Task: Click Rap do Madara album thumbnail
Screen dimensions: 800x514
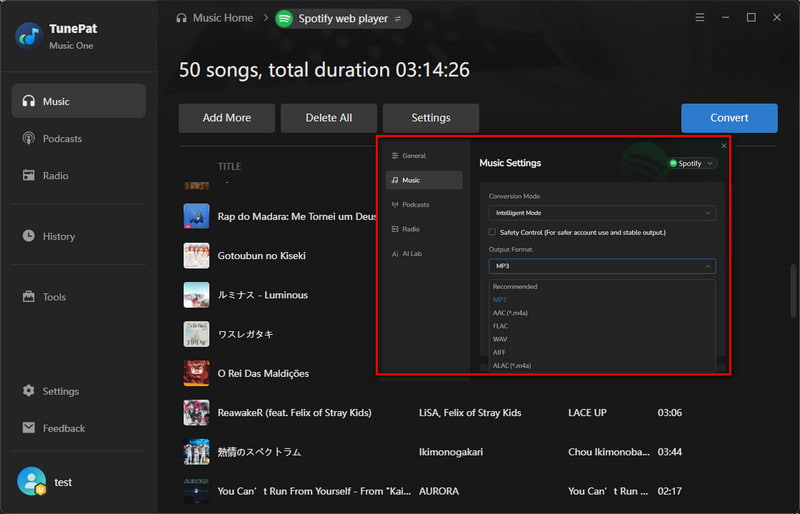Action: click(196, 216)
